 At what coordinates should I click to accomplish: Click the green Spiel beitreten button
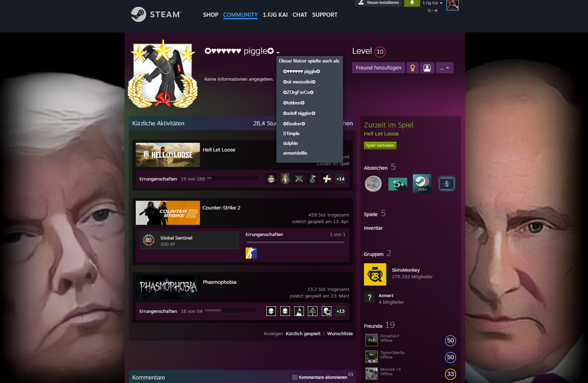point(380,146)
